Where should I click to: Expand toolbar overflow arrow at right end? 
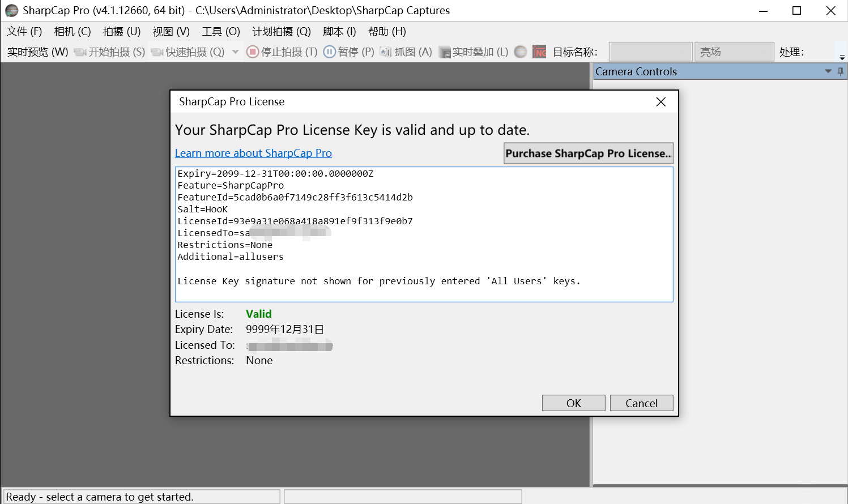[842, 57]
